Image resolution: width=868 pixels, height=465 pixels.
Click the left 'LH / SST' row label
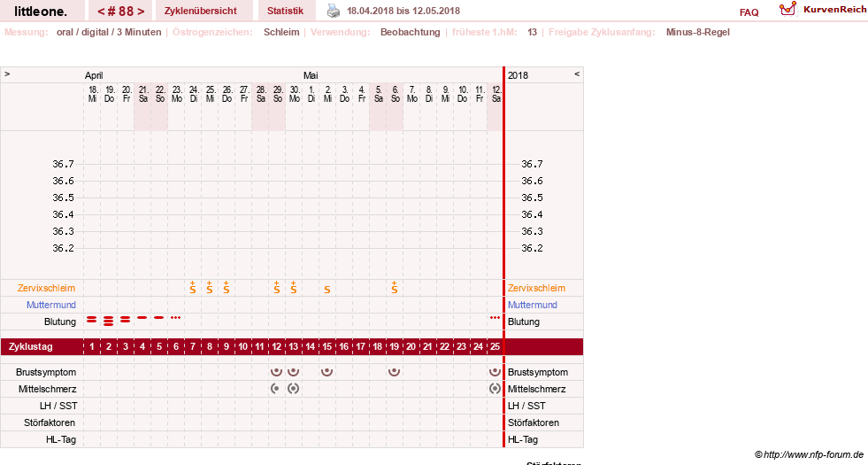(58, 406)
